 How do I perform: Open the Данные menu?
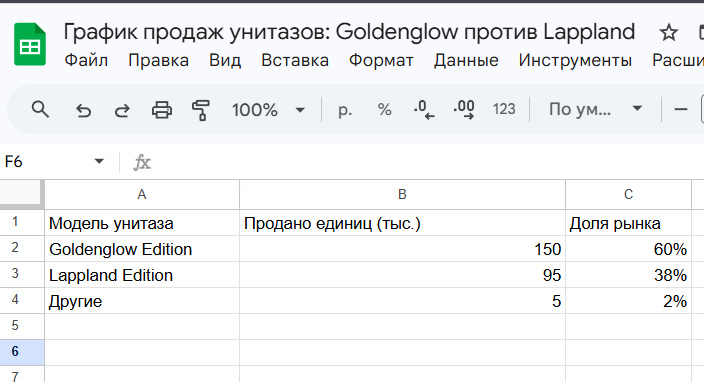[466, 60]
